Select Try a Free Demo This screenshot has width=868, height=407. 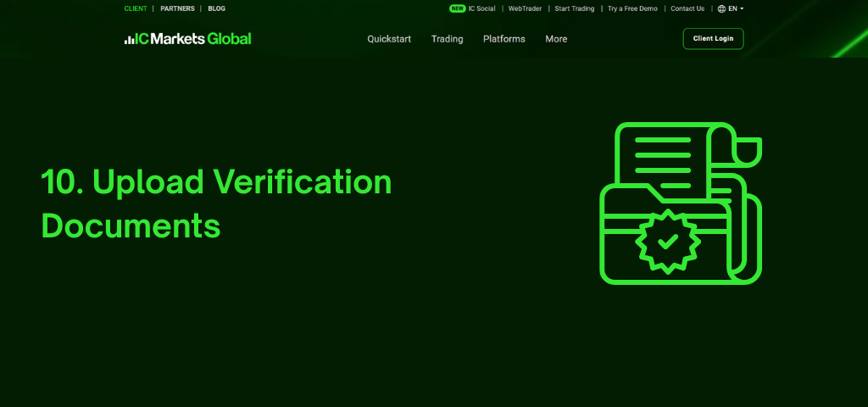pos(632,8)
